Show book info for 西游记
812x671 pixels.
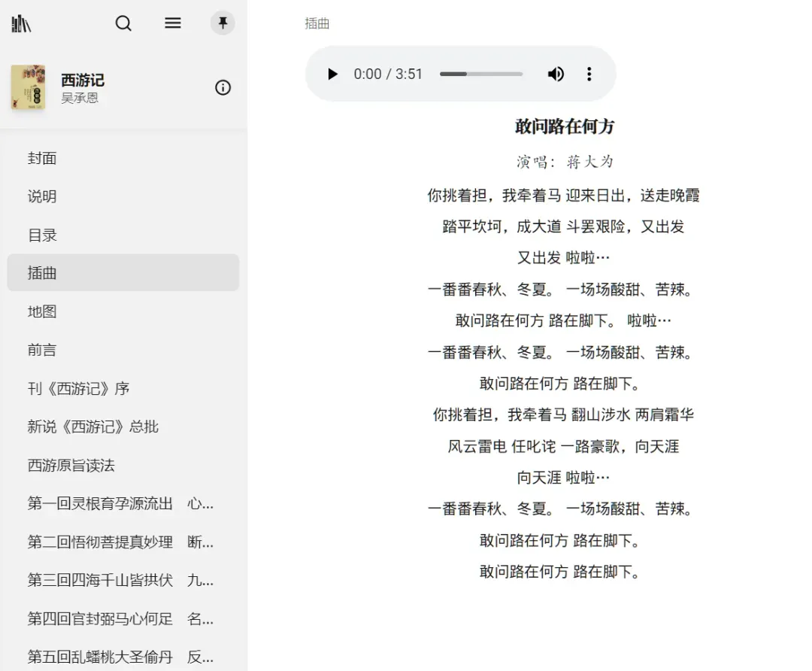tap(223, 87)
